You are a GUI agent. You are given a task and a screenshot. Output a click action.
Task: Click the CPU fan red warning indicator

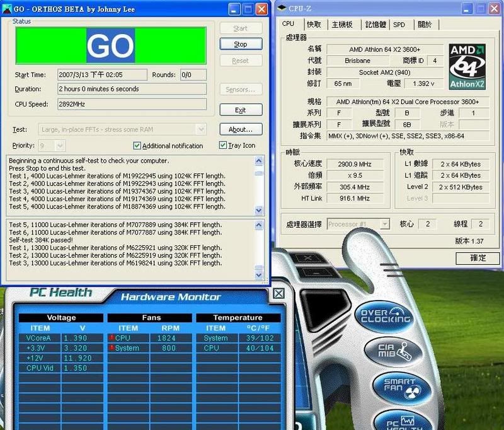point(112,337)
